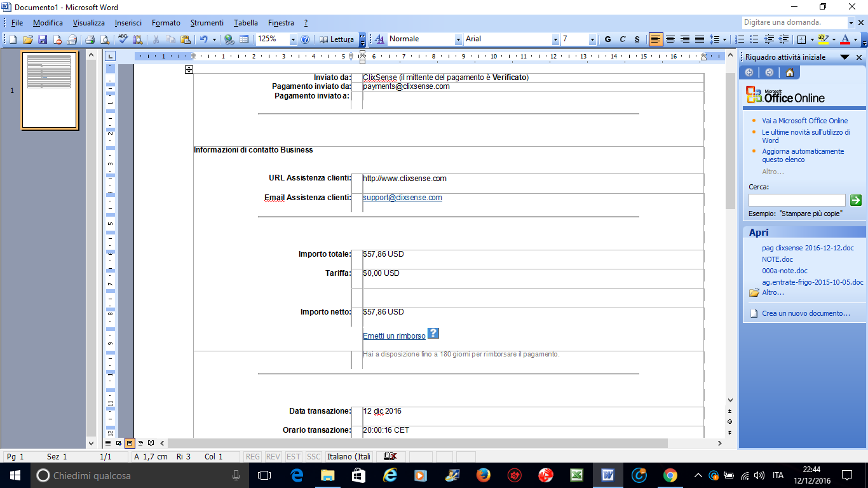The height and width of the screenshot is (488, 868).
Task: Open the Modifica menu
Action: (x=48, y=23)
